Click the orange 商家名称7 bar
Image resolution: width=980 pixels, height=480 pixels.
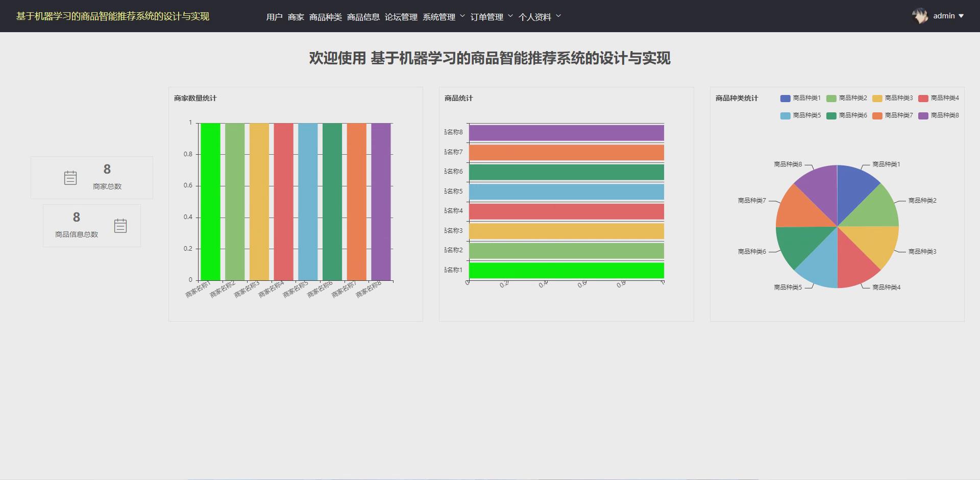click(357, 202)
